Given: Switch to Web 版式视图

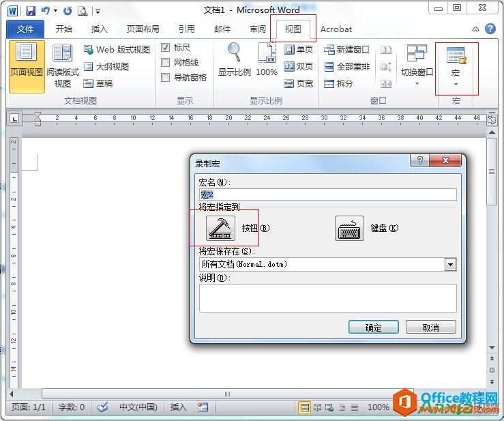Looking at the screenshot, I should [x=117, y=50].
